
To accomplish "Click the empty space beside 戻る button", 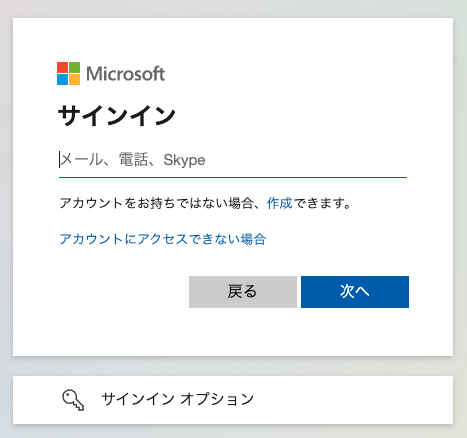I will [123, 292].
